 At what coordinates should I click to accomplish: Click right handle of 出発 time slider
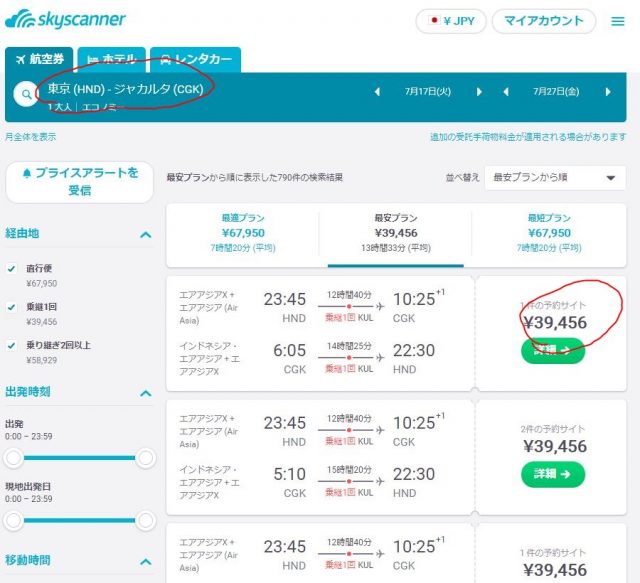pos(146,458)
